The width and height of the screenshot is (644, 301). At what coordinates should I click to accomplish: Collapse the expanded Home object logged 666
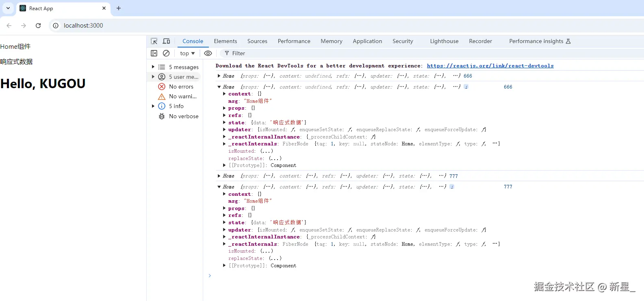pos(219,87)
